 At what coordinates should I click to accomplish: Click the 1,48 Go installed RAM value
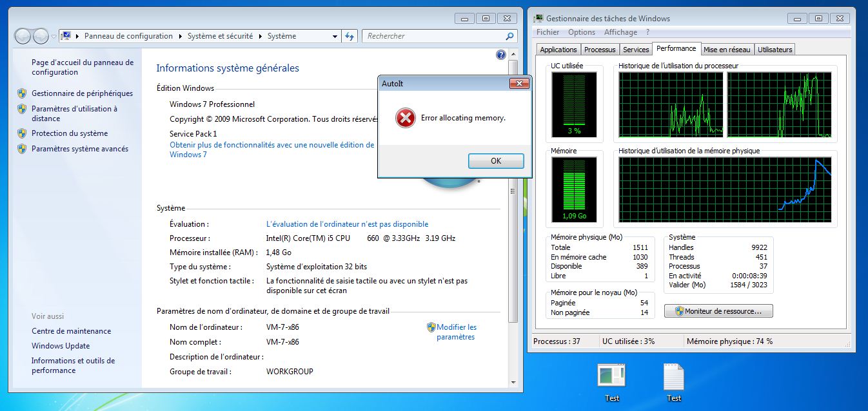279,253
